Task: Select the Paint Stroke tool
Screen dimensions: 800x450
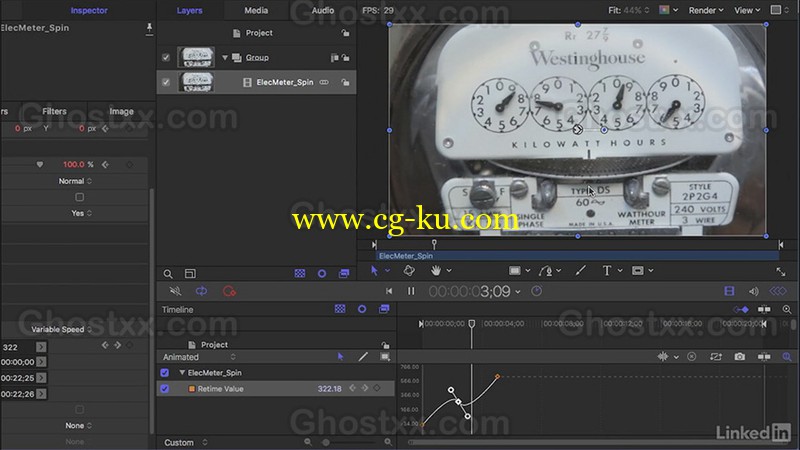Action: point(580,271)
